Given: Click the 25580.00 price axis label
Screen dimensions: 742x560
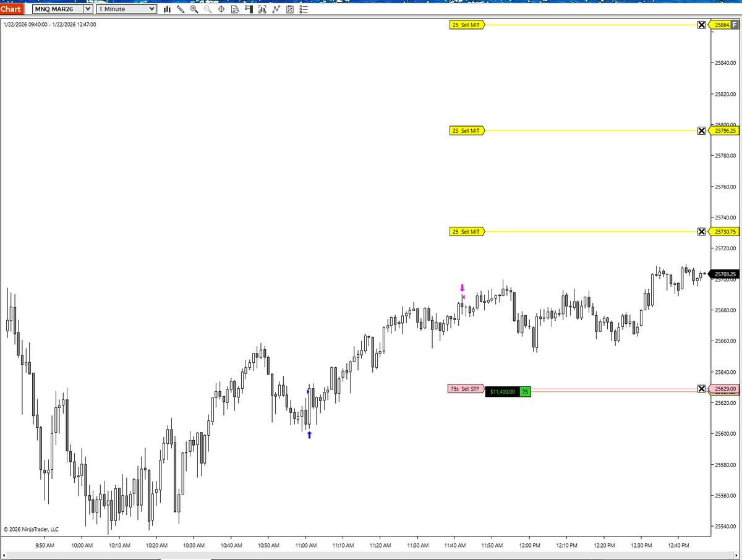Looking at the screenshot, I should tap(726, 465).
